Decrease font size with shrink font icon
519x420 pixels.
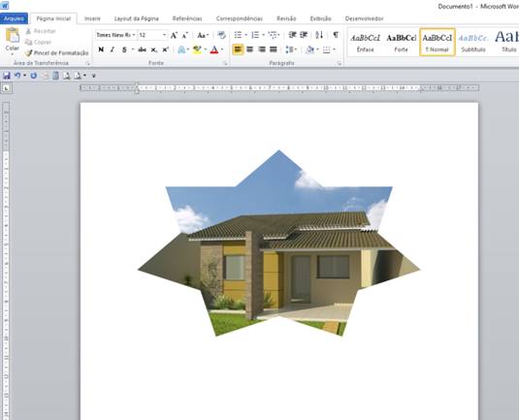[185, 35]
